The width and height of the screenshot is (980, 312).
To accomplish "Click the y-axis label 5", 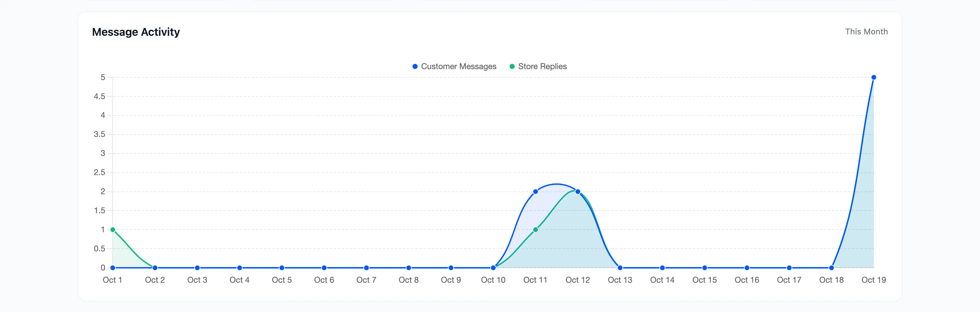I will pyautogui.click(x=103, y=77).
